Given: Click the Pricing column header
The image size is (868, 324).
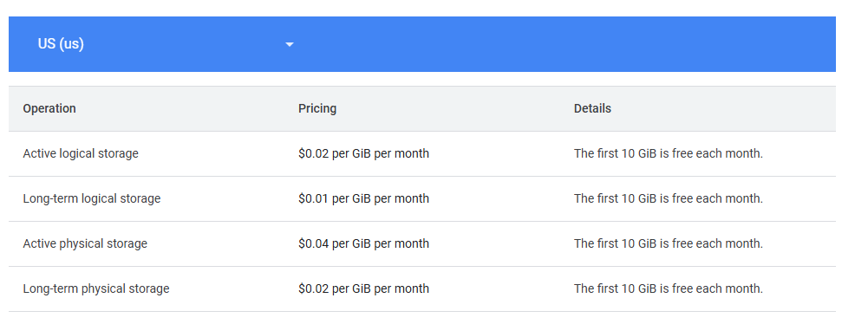Looking at the screenshot, I should 317,108.
